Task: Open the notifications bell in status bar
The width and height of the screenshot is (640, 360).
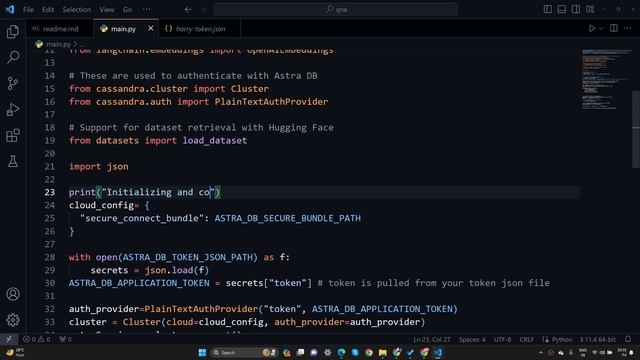Action: [x=628, y=339]
